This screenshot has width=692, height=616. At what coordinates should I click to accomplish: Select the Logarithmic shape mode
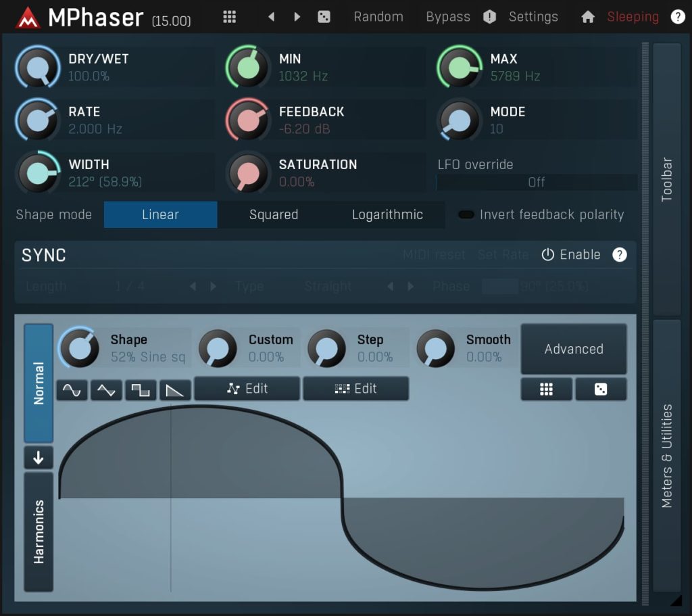387,214
